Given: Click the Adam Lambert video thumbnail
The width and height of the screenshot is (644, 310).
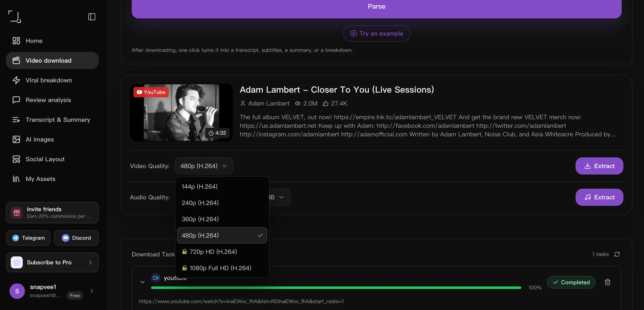Looking at the screenshot, I should click(x=181, y=112).
